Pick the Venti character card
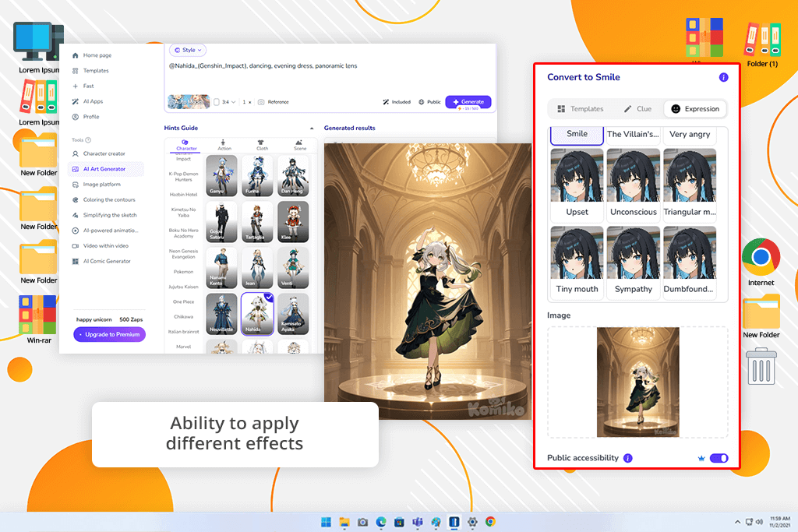Image resolution: width=798 pixels, height=532 pixels. 293,268
